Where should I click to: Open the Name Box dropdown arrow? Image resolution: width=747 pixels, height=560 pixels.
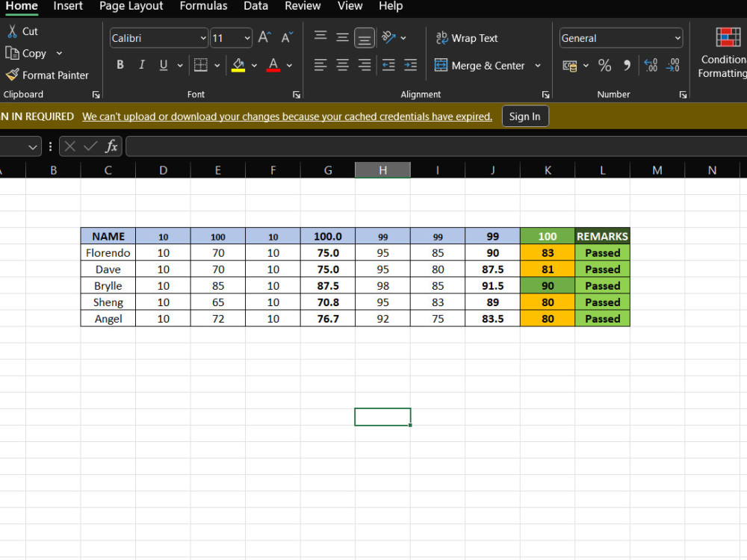coord(32,147)
